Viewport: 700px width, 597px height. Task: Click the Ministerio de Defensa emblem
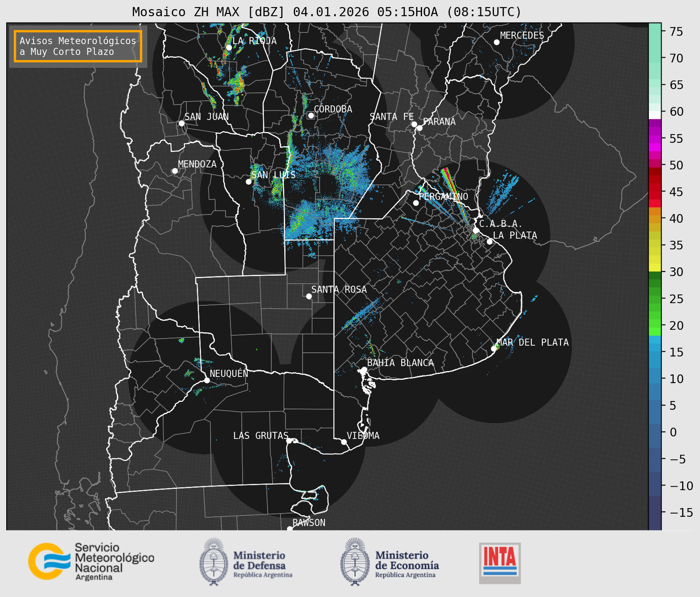[x=214, y=562]
